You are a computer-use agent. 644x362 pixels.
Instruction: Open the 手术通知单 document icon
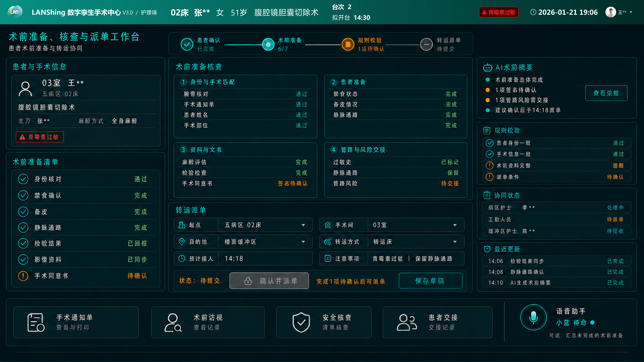point(36,322)
